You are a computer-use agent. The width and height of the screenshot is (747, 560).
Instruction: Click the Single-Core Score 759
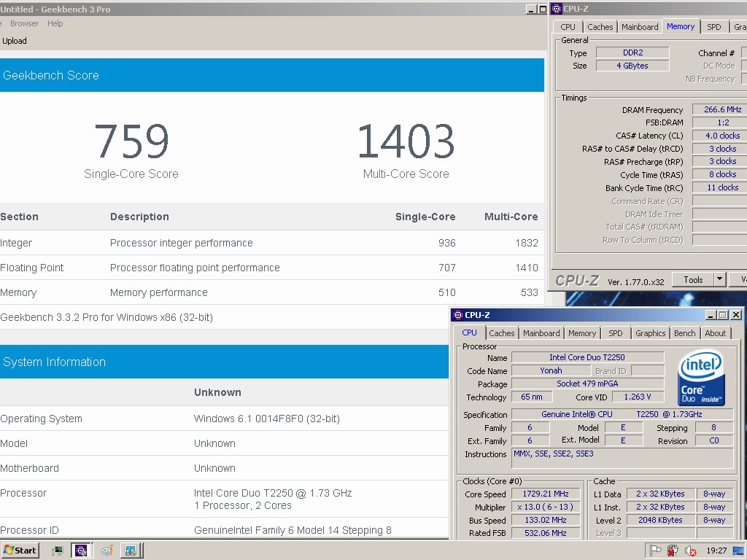point(131,141)
